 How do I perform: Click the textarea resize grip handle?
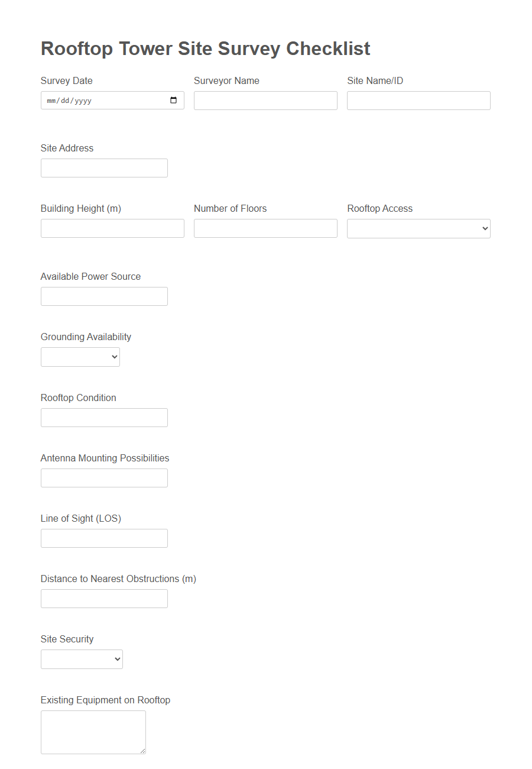[x=144, y=749]
